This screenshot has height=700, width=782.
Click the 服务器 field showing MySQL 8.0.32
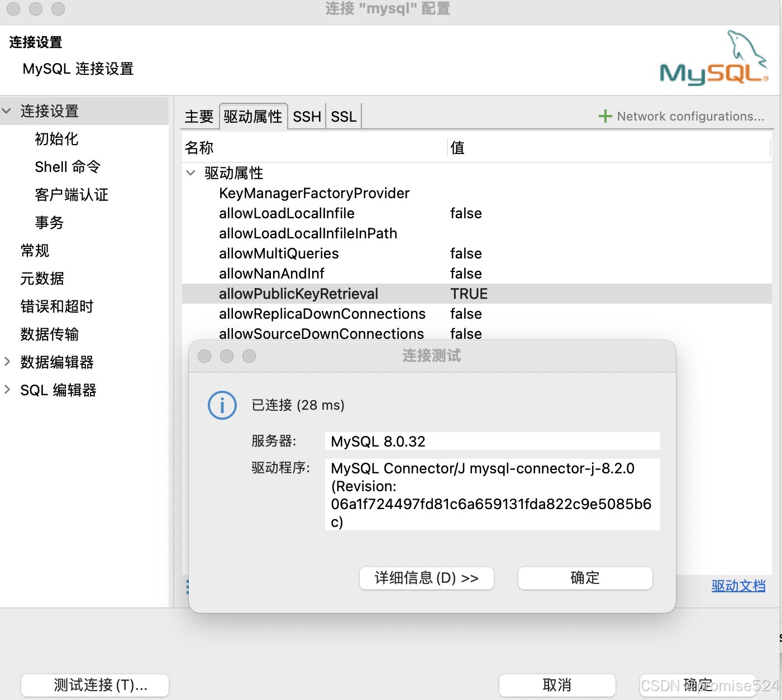pos(492,441)
